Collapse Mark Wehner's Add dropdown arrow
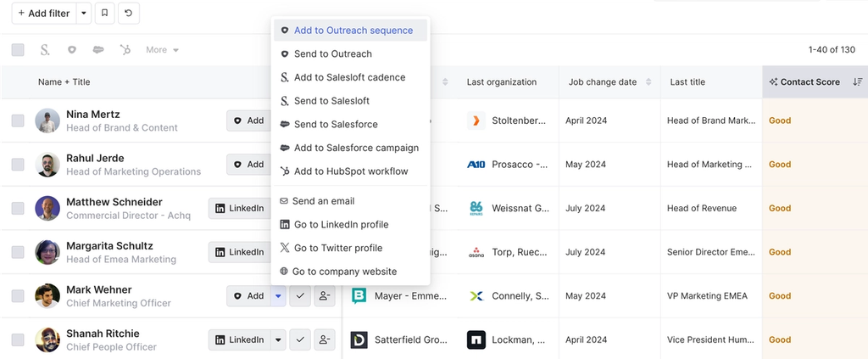The height and width of the screenshot is (359, 868). tap(278, 296)
